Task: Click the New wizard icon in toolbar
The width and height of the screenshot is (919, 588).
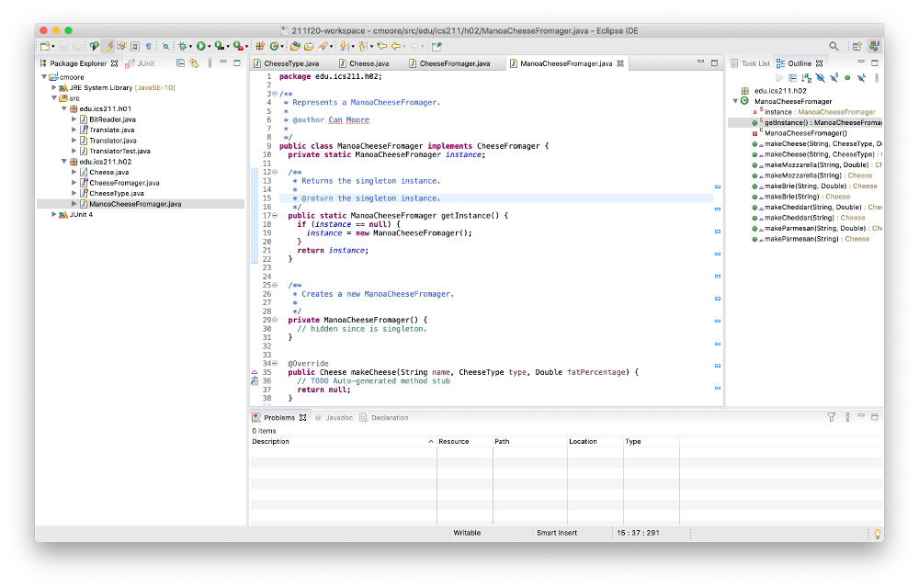Action: (44, 46)
